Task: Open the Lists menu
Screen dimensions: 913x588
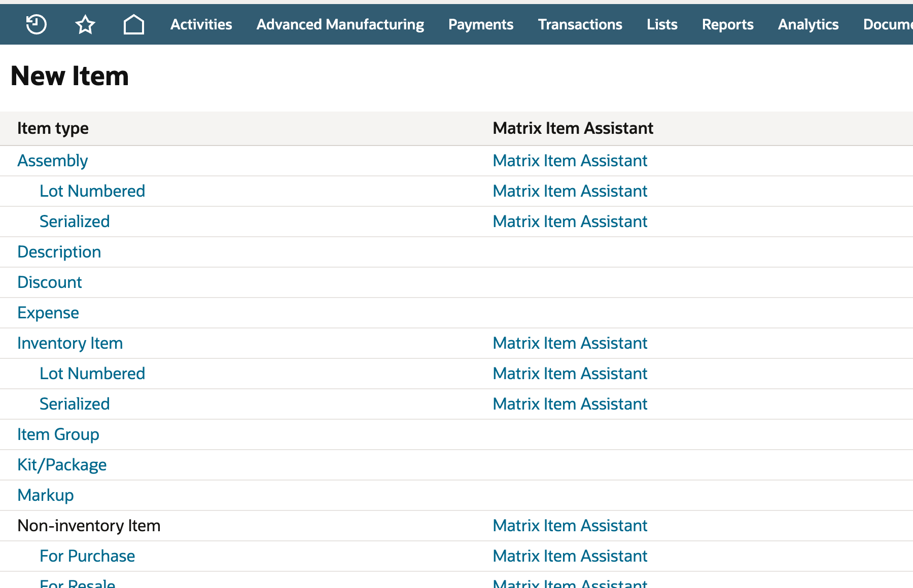Action: pyautogui.click(x=662, y=24)
